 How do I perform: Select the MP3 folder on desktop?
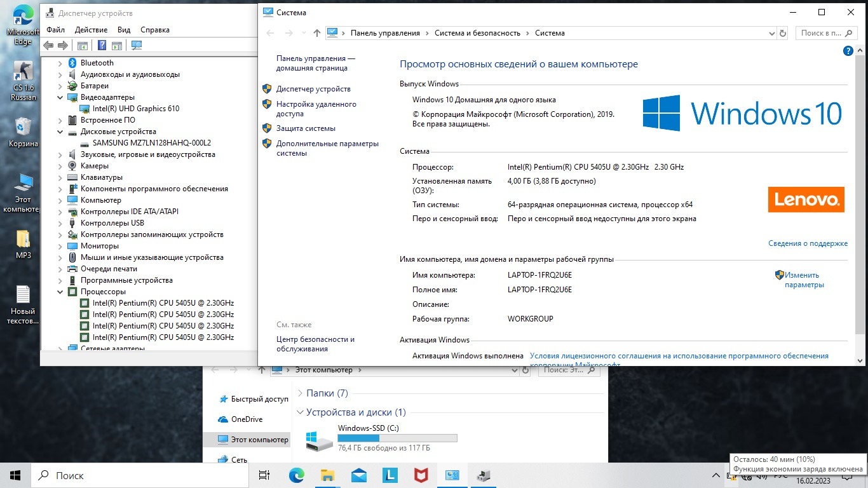(23, 245)
